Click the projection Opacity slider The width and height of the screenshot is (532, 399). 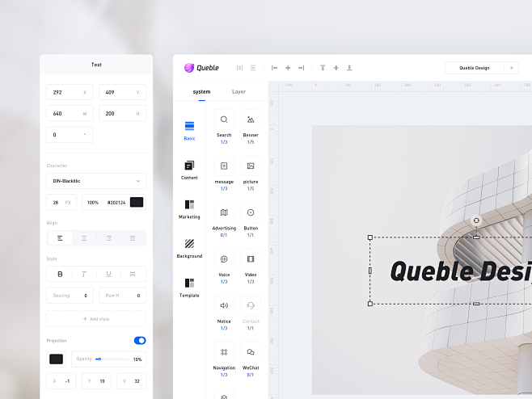pyautogui.click(x=112, y=359)
